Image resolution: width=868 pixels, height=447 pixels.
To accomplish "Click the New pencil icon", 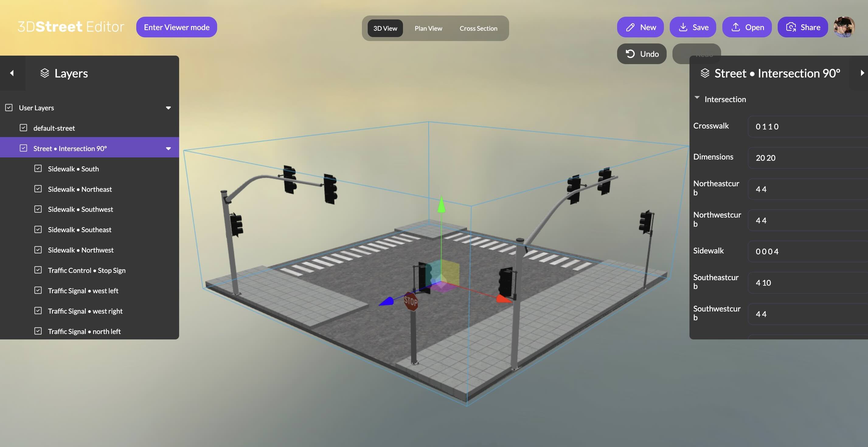I will 630,27.
